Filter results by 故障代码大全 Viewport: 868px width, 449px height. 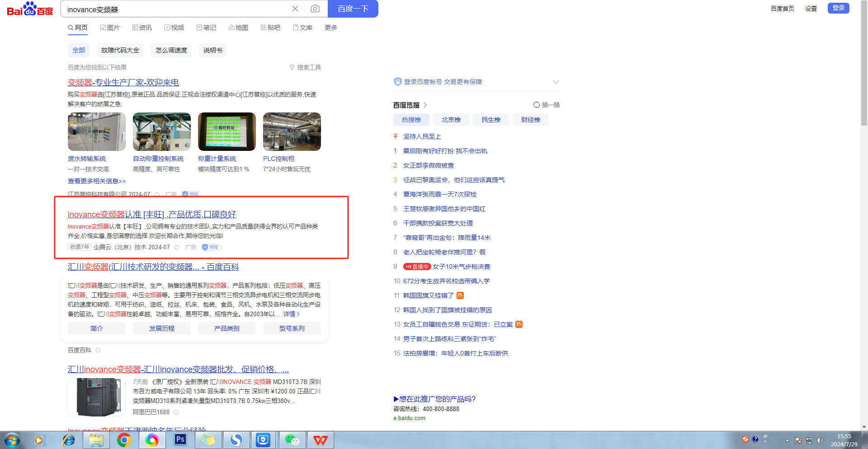point(120,50)
